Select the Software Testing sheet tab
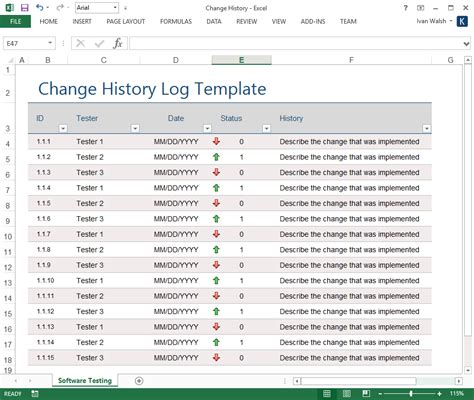This screenshot has width=474, height=400. (x=85, y=381)
